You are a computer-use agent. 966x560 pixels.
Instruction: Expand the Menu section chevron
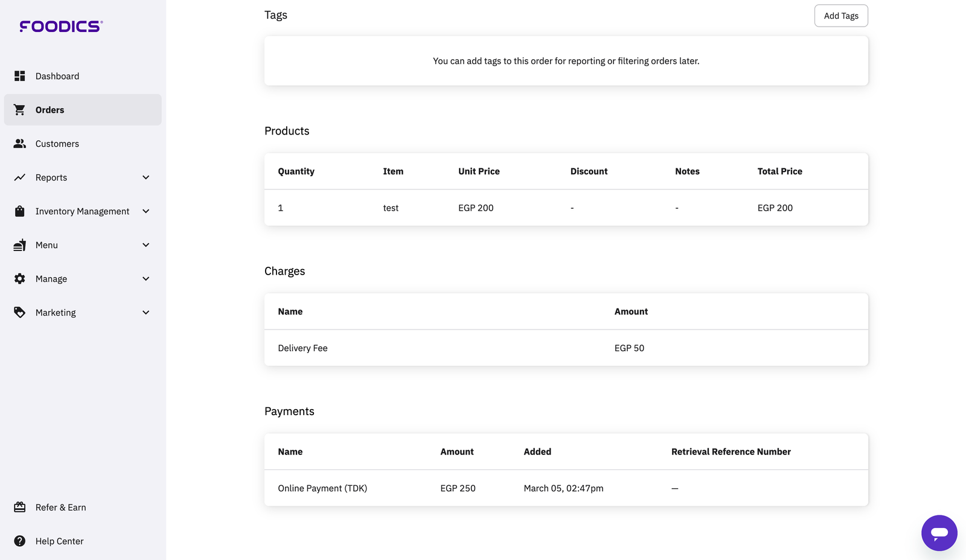[146, 245]
